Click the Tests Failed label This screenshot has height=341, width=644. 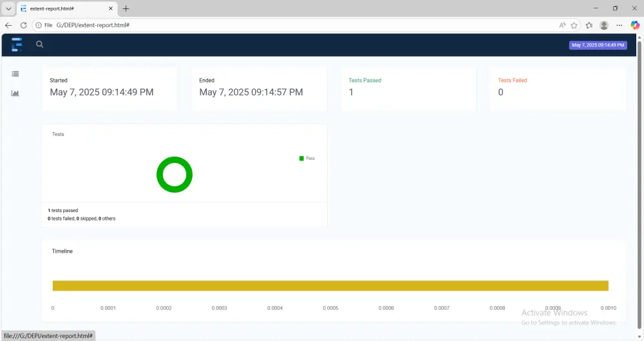pos(512,80)
